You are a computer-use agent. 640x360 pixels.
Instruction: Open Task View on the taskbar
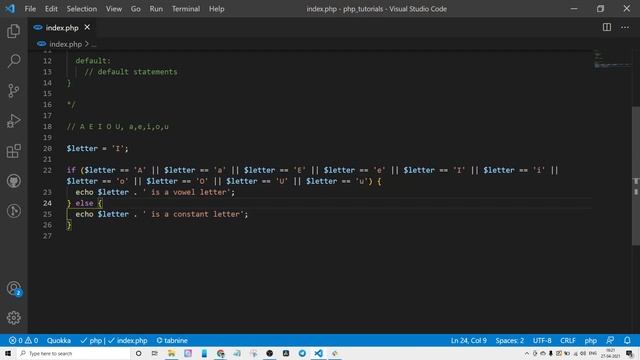(155, 353)
